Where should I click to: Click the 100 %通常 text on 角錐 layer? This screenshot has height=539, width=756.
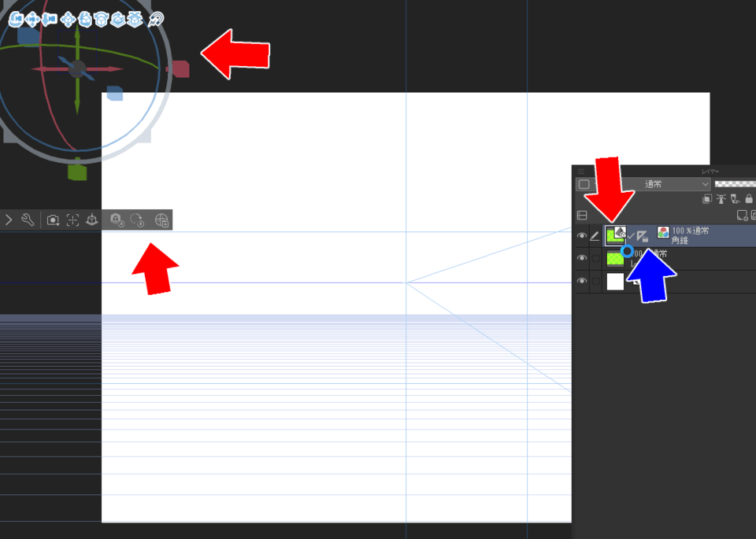691,231
